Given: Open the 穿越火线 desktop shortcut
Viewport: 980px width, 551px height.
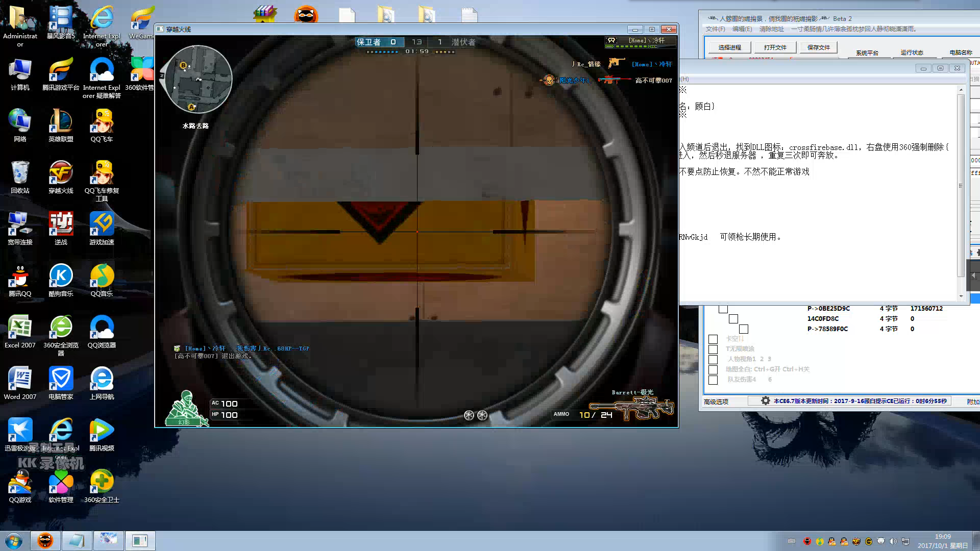Looking at the screenshot, I should tap(61, 173).
